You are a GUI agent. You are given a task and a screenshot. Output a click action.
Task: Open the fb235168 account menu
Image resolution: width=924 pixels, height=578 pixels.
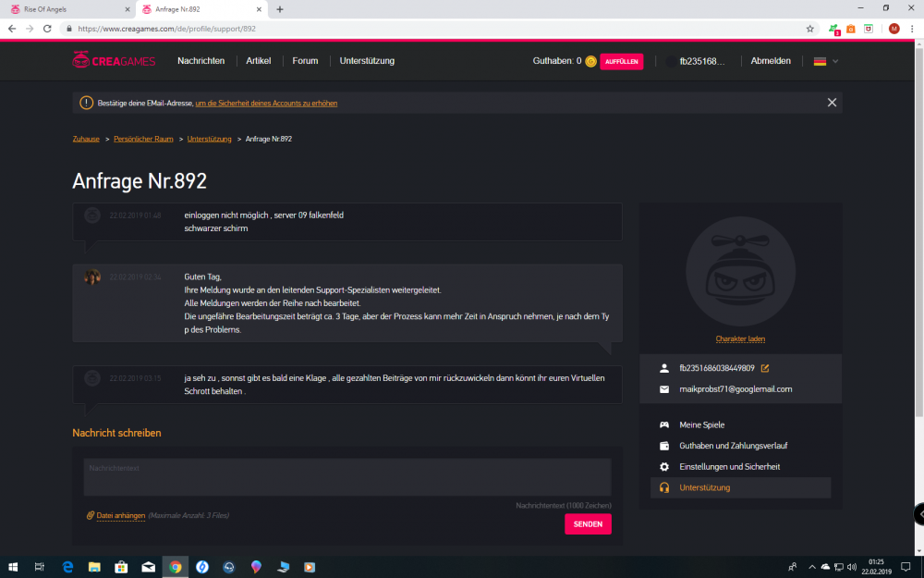coord(701,61)
